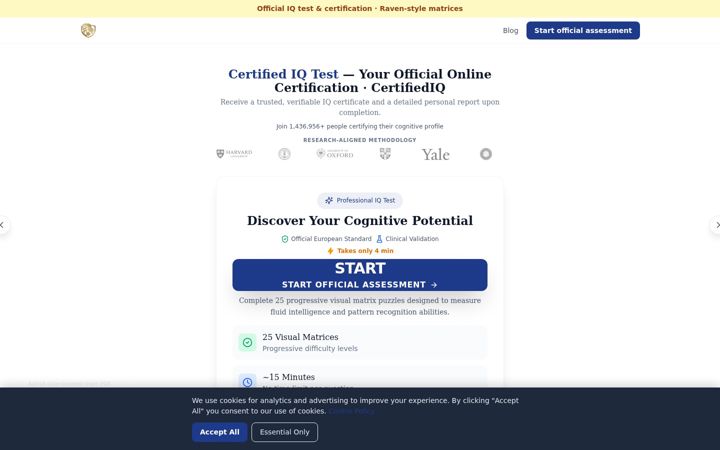Click the Oxford University logo
The width and height of the screenshot is (720, 450).
(x=335, y=154)
